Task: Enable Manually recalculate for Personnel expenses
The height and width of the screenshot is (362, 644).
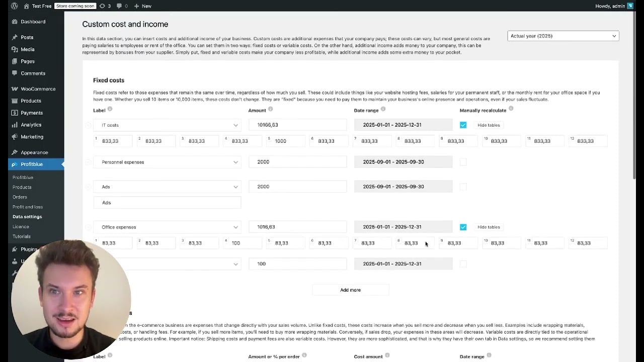Action: [x=463, y=161]
